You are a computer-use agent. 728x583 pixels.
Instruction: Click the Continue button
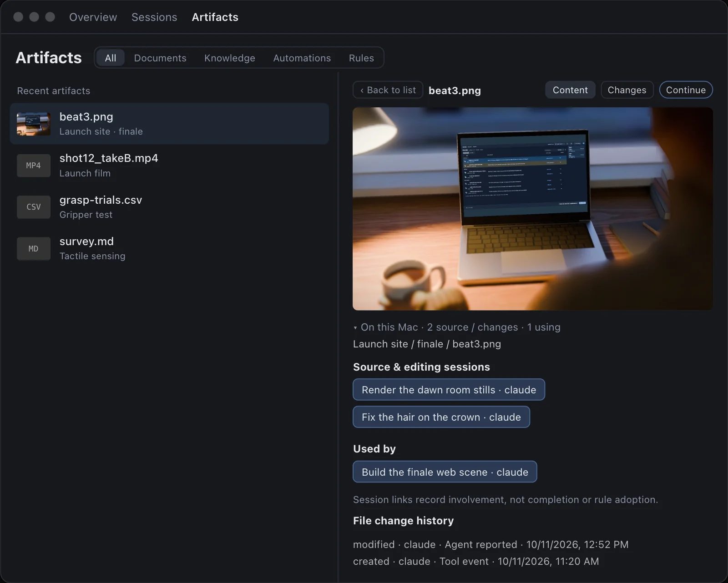pyautogui.click(x=686, y=90)
